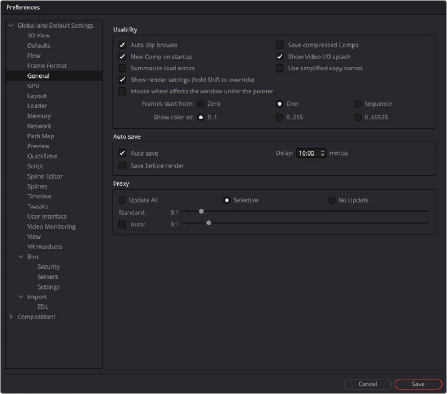Select the Update All proxy option
The width and height of the screenshot is (447, 394).
122,200
